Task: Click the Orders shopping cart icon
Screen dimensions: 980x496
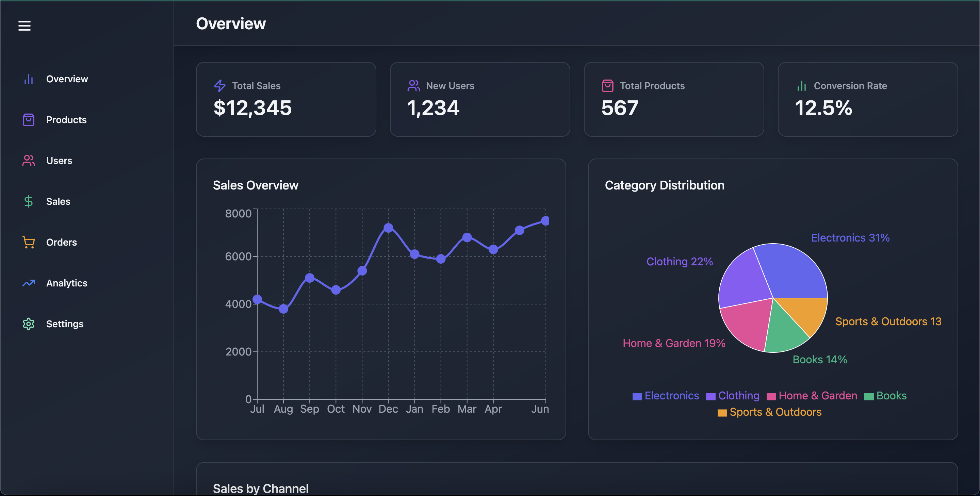Action: [29, 242]
